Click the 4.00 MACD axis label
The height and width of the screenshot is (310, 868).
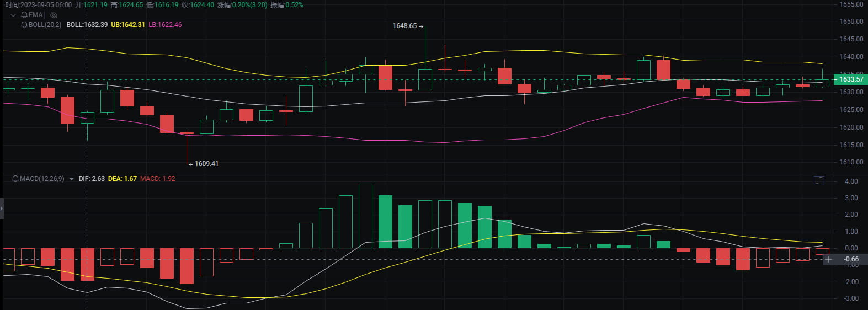pos(851,181)
